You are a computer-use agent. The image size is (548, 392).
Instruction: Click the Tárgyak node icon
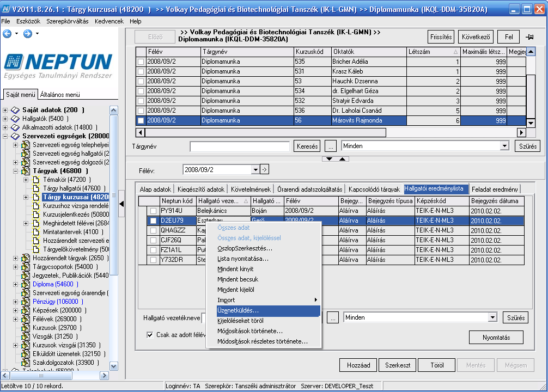tap(26, 171)
